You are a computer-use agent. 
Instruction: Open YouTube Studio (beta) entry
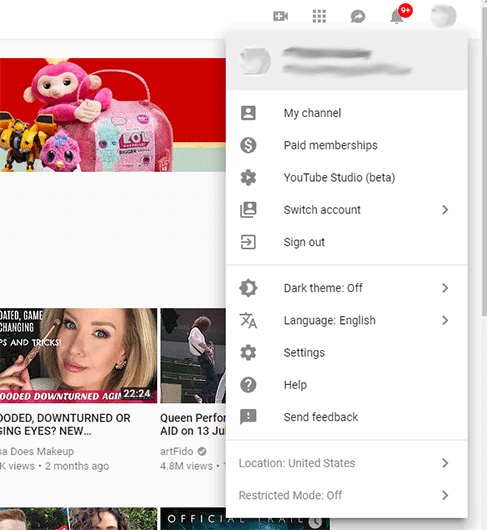[347, 177]
